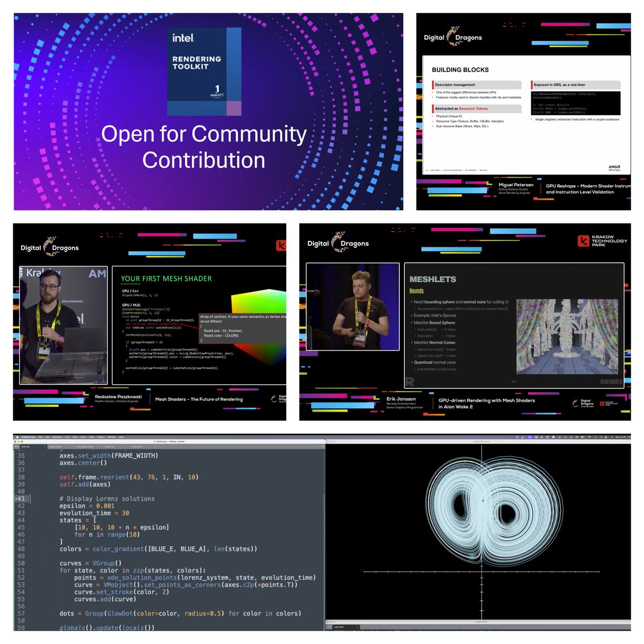The width and height of the screenshot is (644, 644).
Task: Click the speaker name 'Miguel Petersen'
Action: coord(516,185)
